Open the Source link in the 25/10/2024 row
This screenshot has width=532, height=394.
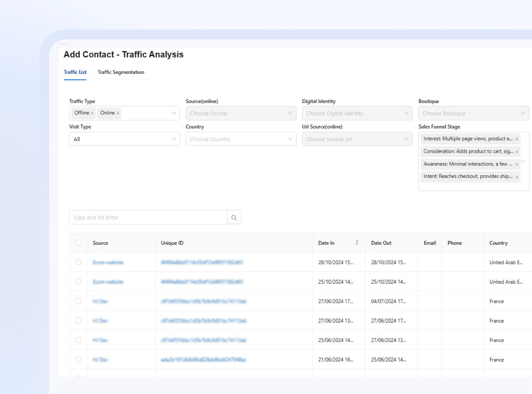(x=108, y=282)
